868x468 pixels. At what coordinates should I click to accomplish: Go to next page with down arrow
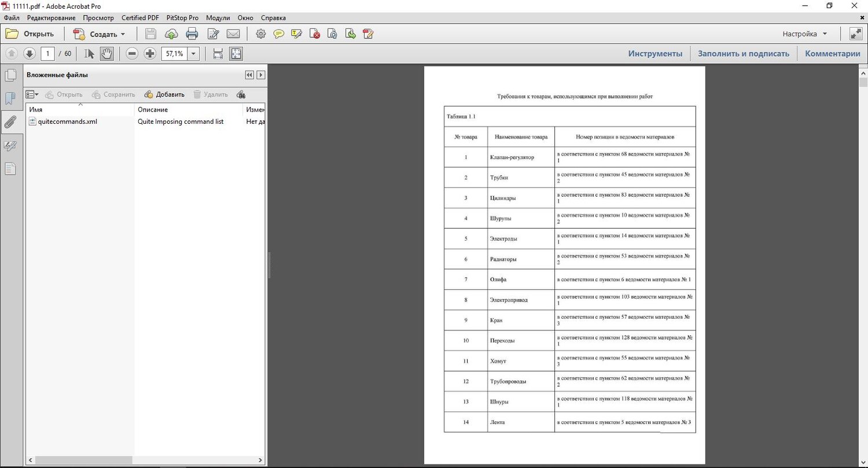(x=30, y=54)
